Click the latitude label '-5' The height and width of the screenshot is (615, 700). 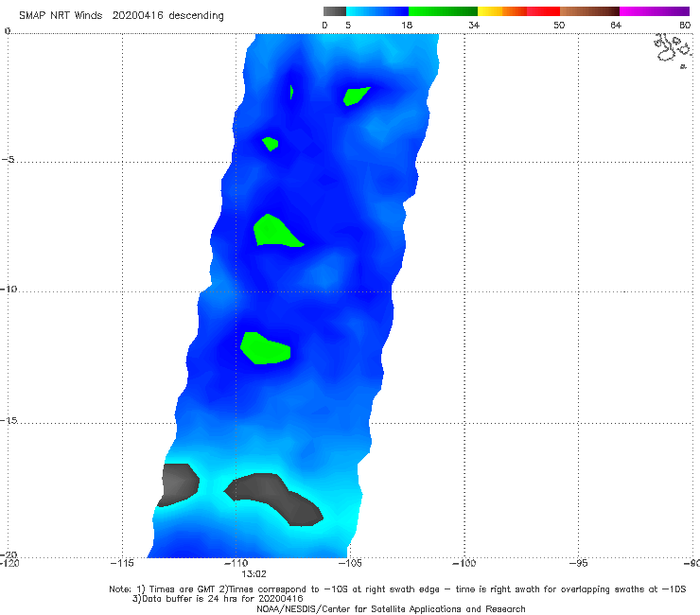8,160
